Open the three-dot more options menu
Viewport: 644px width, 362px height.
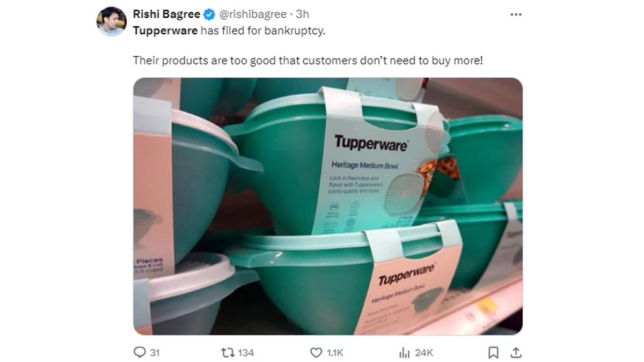(515, 14)
